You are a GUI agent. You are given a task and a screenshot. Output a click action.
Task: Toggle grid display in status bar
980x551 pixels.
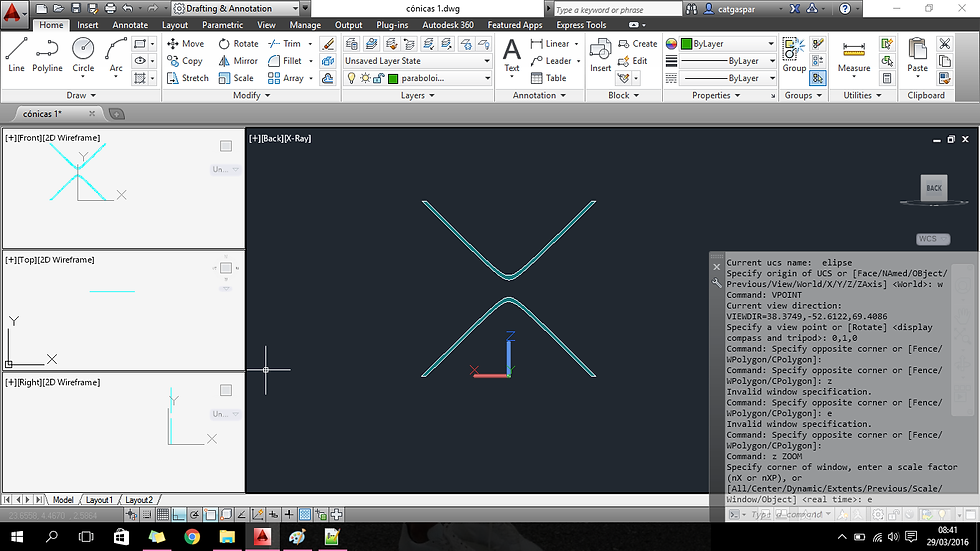pos(162,515)
